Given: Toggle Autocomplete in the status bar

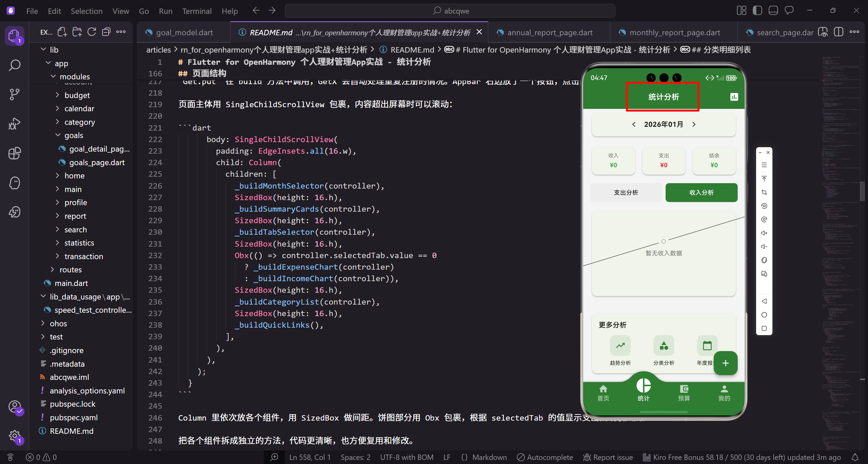Looking at the screenshot, I should [544, 457].
